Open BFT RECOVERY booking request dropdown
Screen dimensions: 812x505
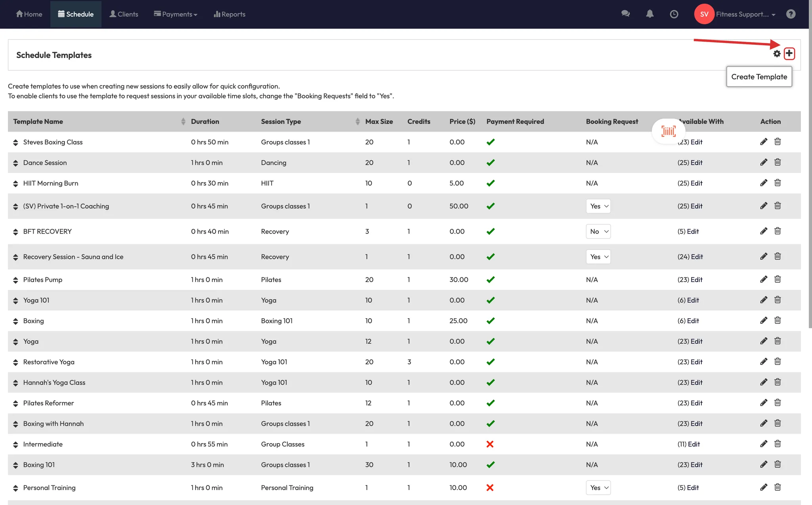tap(598, 231)
